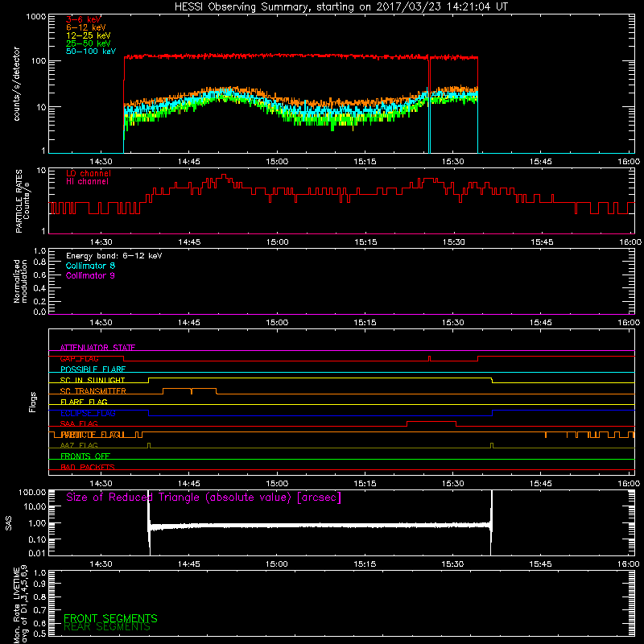Select the orange 6-12 keV legend label

point(86,27)
